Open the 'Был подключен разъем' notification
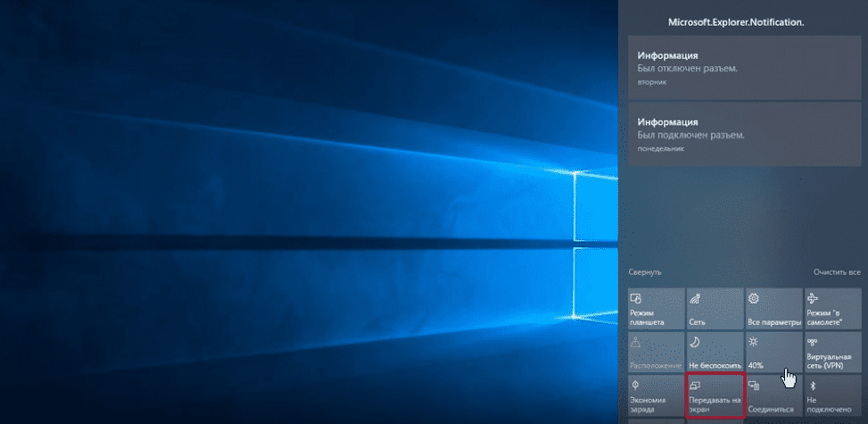The height and width of the screenshot is (424, 868). (x=745, y=135)
